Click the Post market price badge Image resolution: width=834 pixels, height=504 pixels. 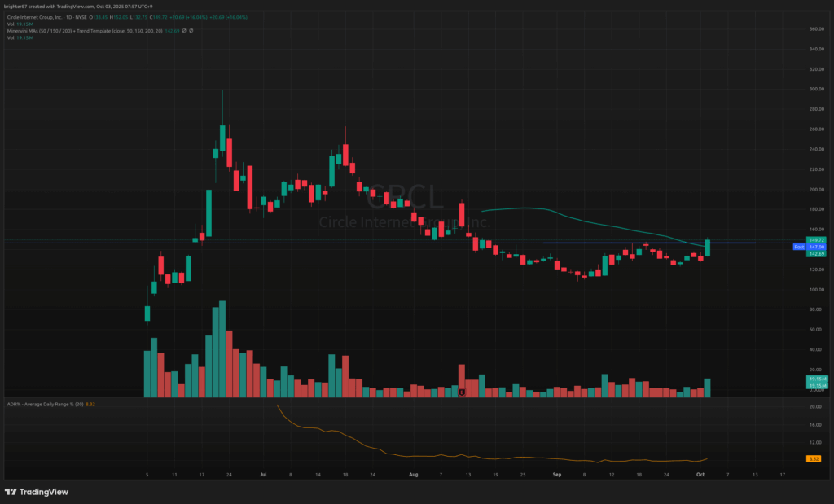797,247
